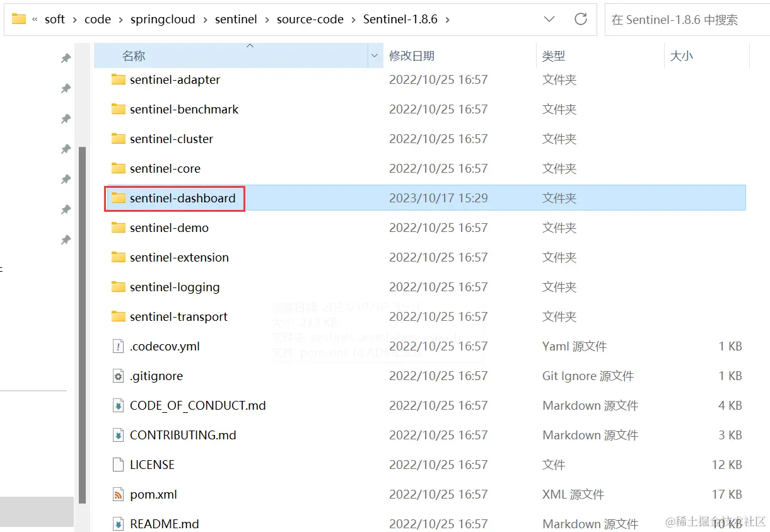Click the sentinel-logging folder icon
The image size is (770, 532).
point(118,287)
